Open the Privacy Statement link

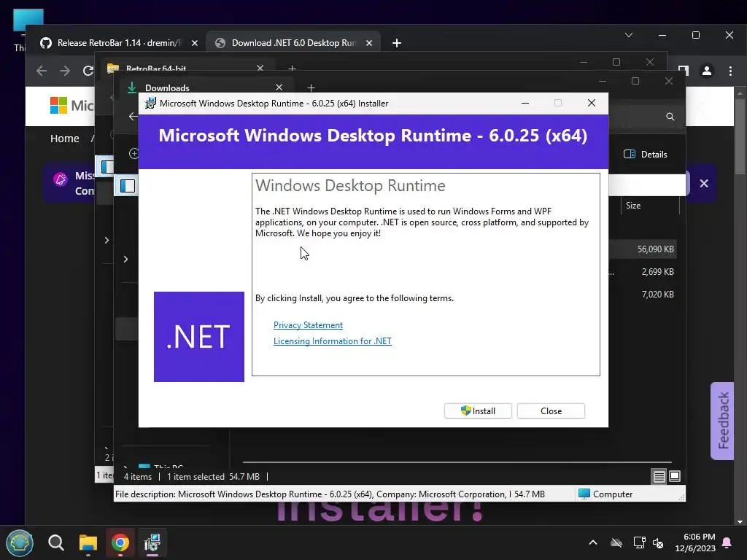[308, 324]
